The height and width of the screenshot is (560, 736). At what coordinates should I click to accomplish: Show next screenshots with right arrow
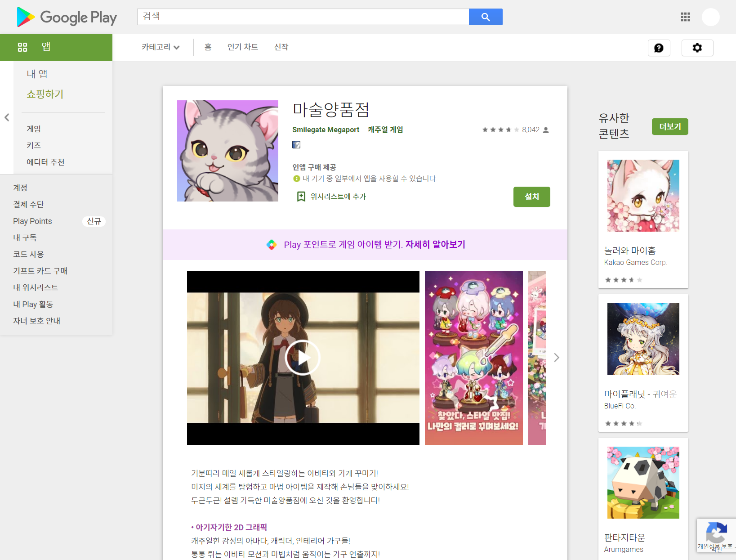pos(557,358)
